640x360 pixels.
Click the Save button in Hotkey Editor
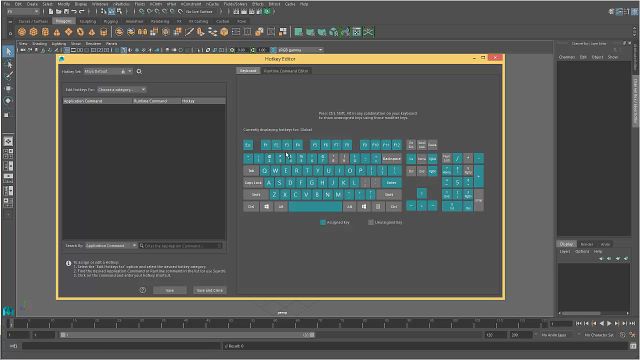[170, 290]
